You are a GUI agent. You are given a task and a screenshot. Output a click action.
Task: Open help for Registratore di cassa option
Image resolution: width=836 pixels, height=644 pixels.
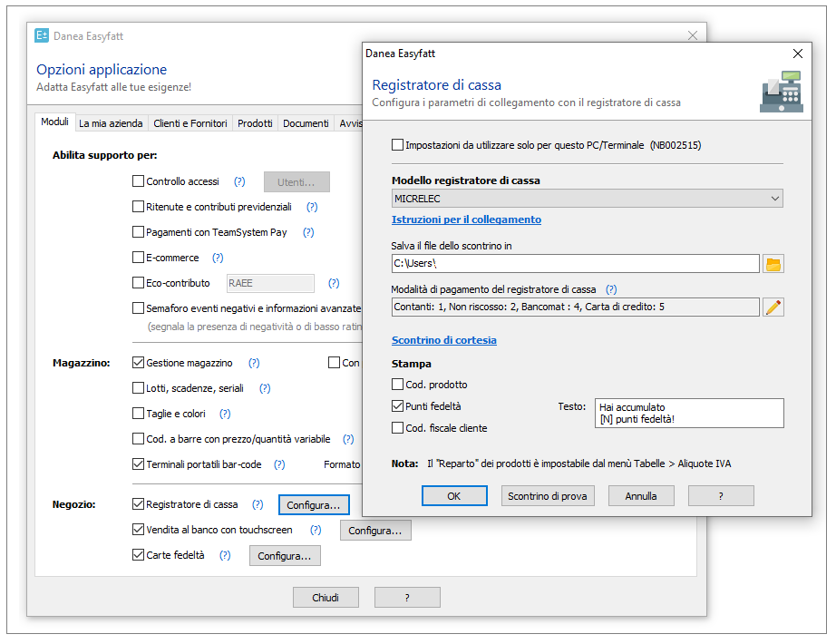pos(258,504)
